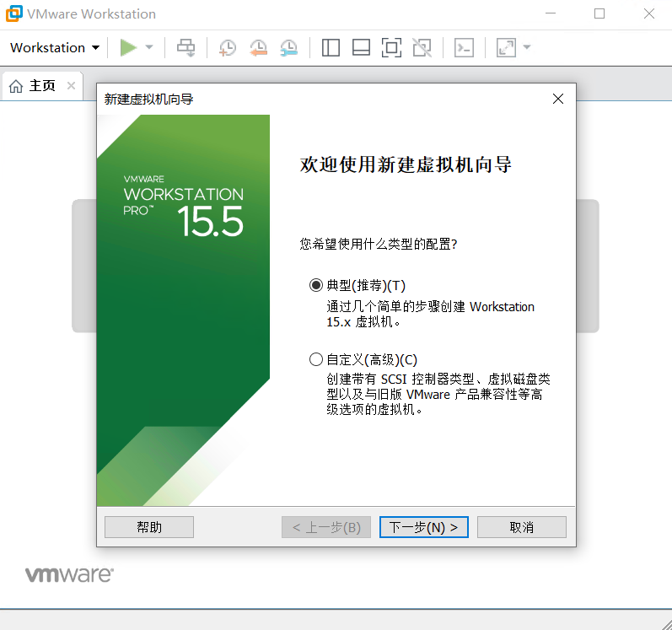
Task: Expand the stretch display dropdown arrow
Action: click(x=527, y=47)
